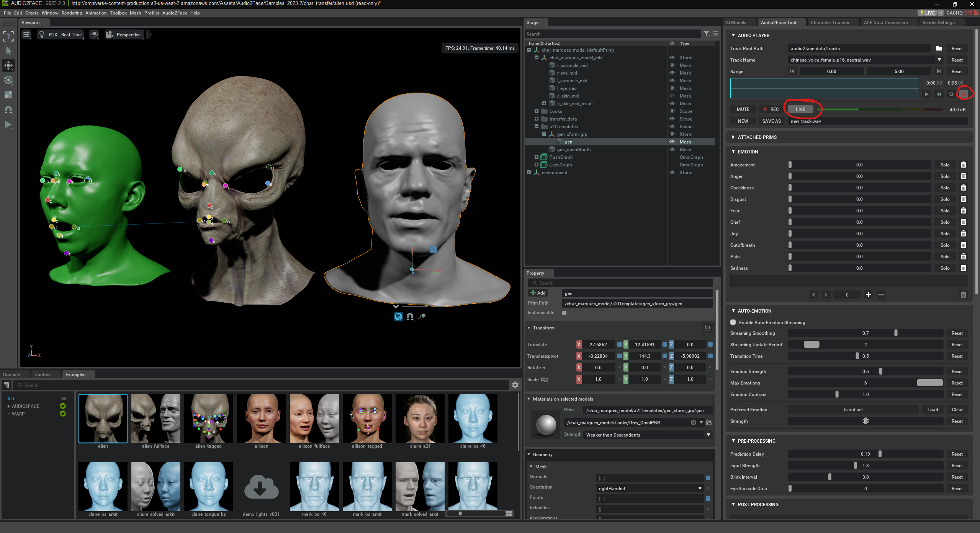Open Examples panel settings gear

click(515, 385)
